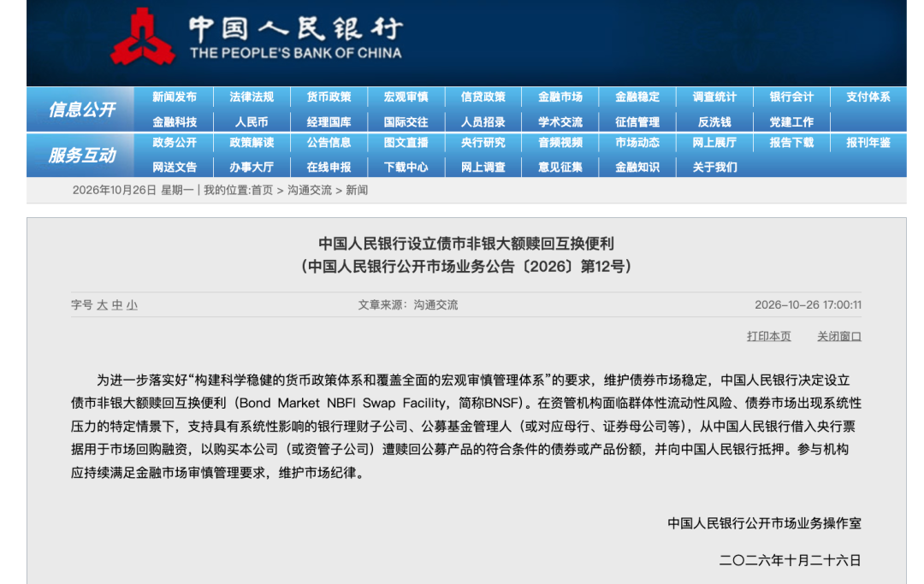Screen dimensions: 924x584
Task: Select 关于我们 menu item
Action: point(714,168)
